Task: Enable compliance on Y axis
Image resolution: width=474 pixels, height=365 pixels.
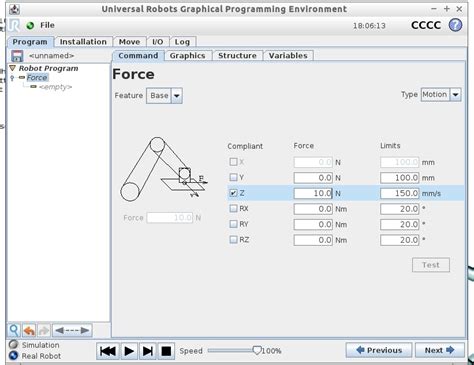Action: pyautogui.click(x=233, y=177)
